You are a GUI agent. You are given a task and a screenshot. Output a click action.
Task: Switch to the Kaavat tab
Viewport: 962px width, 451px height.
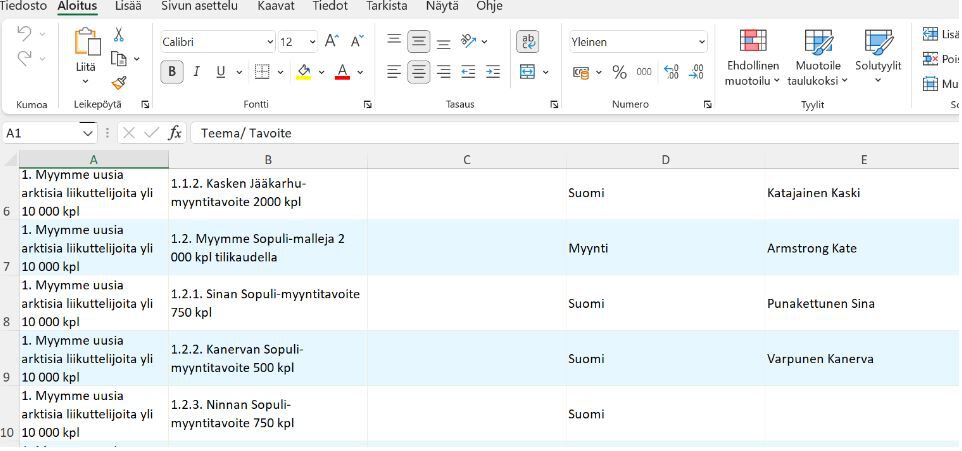tap(275, 6)
